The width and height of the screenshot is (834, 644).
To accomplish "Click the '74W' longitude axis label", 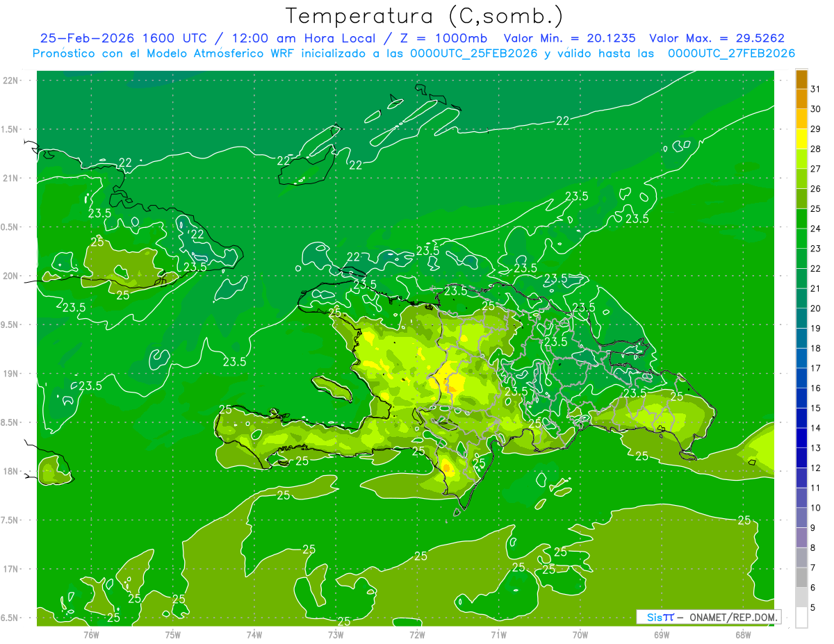I will [254, 635].
